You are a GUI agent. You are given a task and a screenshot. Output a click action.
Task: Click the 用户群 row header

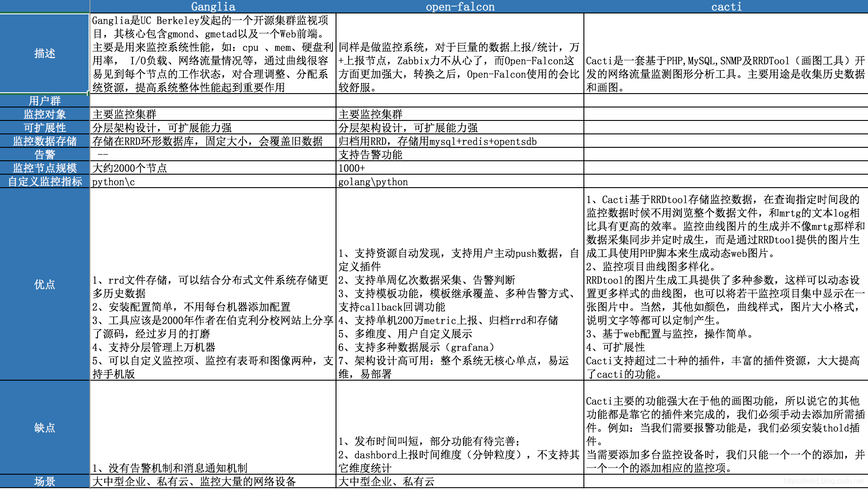[x=45, y=101]
